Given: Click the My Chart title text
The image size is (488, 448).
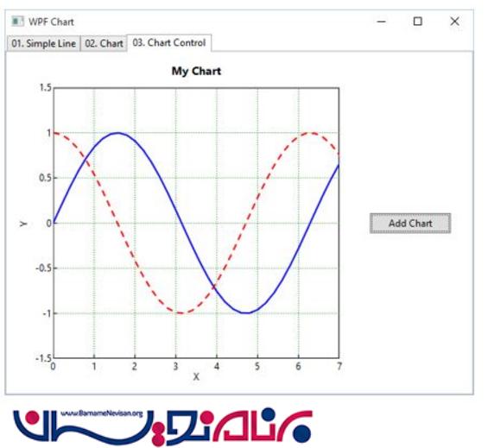Looking at the screenshot, I should (196, 71).
